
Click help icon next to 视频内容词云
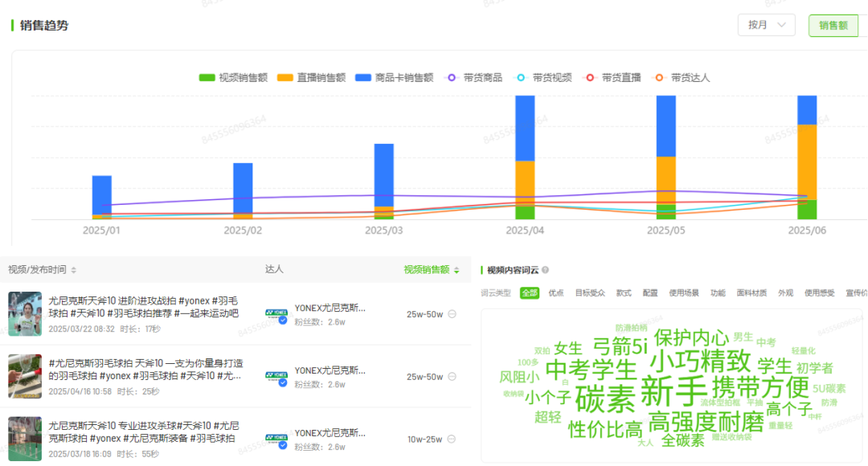[545, 270]
